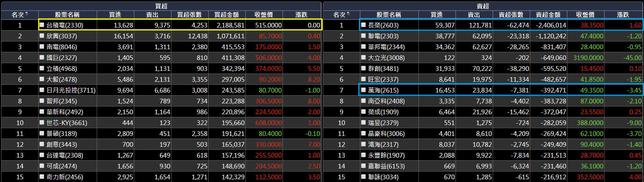The image size is (644, 182).
Task: Click closing price 3190.0000
Action: click(x=588, y=58)
